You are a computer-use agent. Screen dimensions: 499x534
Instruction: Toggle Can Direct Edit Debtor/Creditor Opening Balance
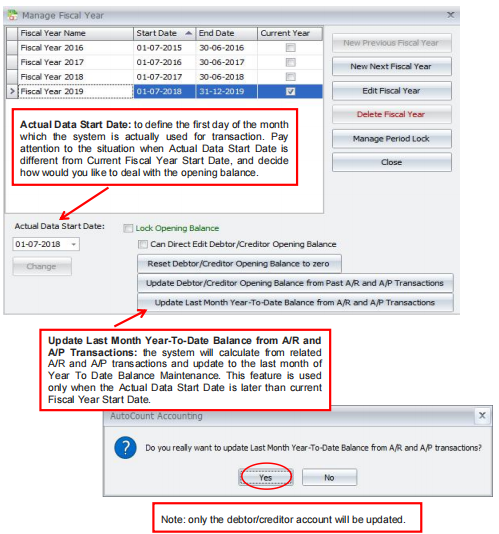143,244
